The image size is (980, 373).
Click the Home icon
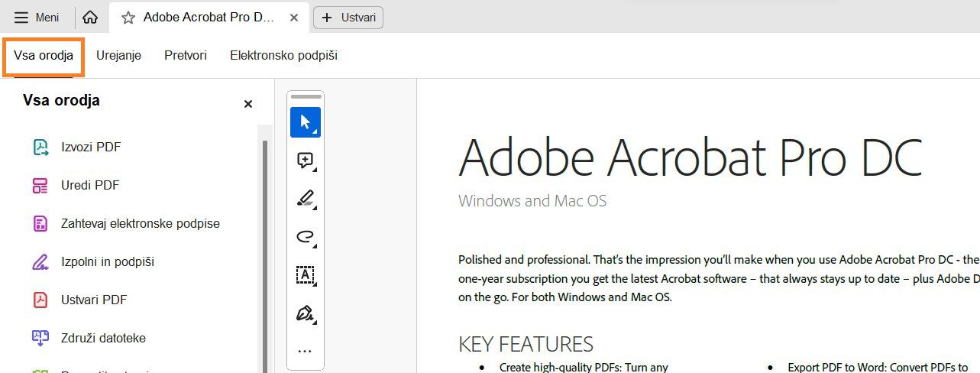click(90, 18)
